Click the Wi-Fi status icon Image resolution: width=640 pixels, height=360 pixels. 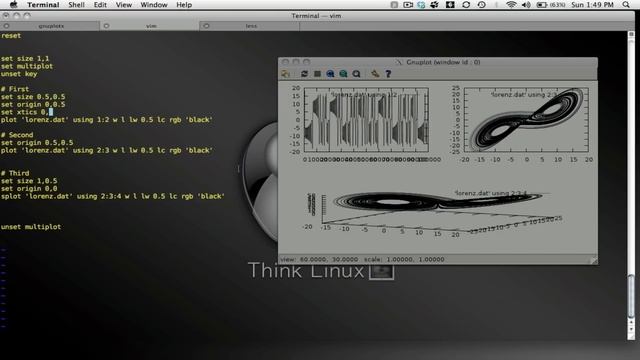(511, 5)
